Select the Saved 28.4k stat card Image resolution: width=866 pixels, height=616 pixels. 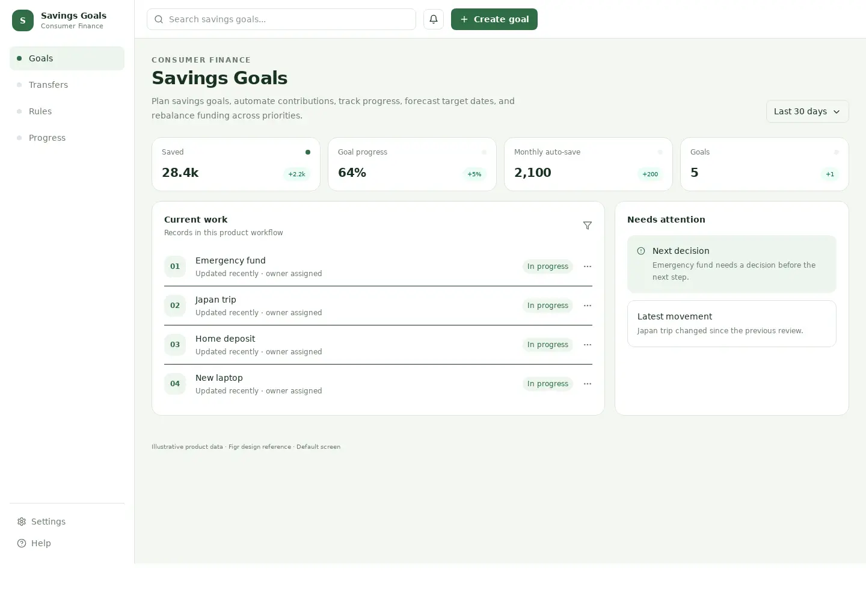[x=236, y=164]
